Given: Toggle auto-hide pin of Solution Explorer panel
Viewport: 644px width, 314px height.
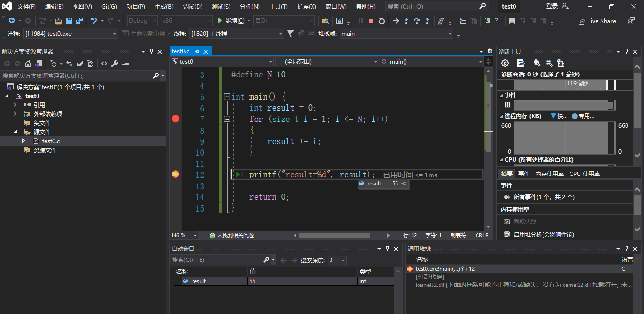Looking at the screenshot, I should click(151, 51).
